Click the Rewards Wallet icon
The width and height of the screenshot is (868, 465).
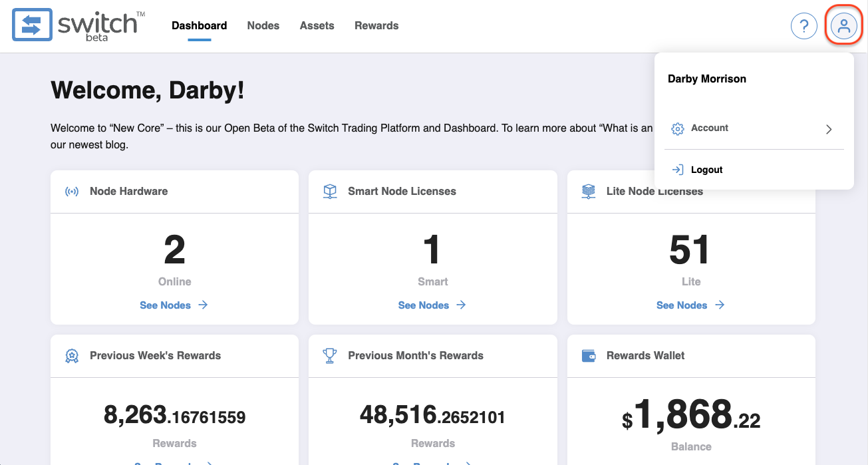click(x=588, y=356)
